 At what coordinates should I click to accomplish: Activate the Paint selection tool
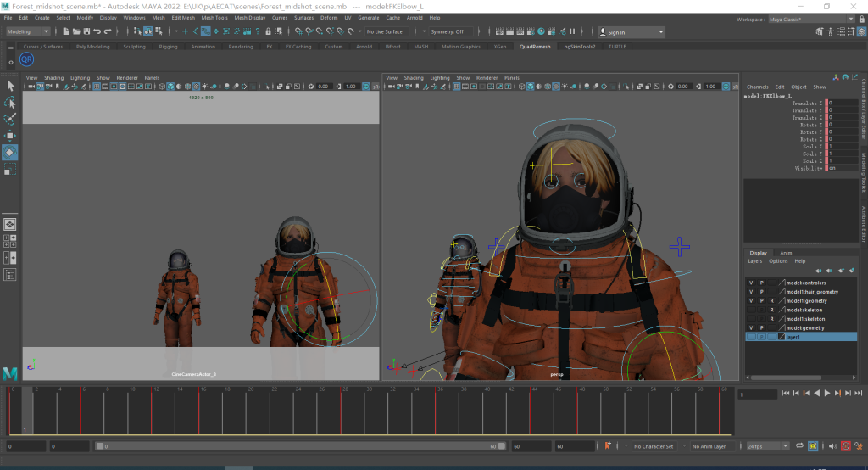10,119
